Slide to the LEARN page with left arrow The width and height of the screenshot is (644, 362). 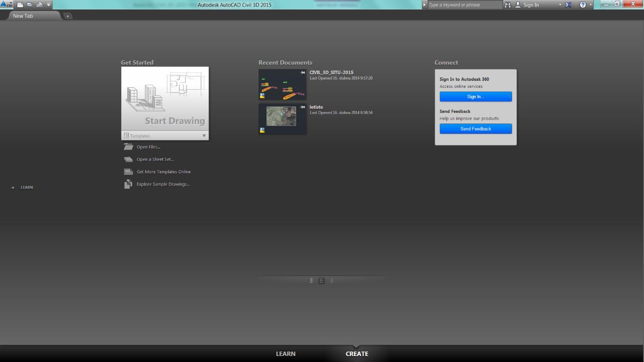point(13,188)
